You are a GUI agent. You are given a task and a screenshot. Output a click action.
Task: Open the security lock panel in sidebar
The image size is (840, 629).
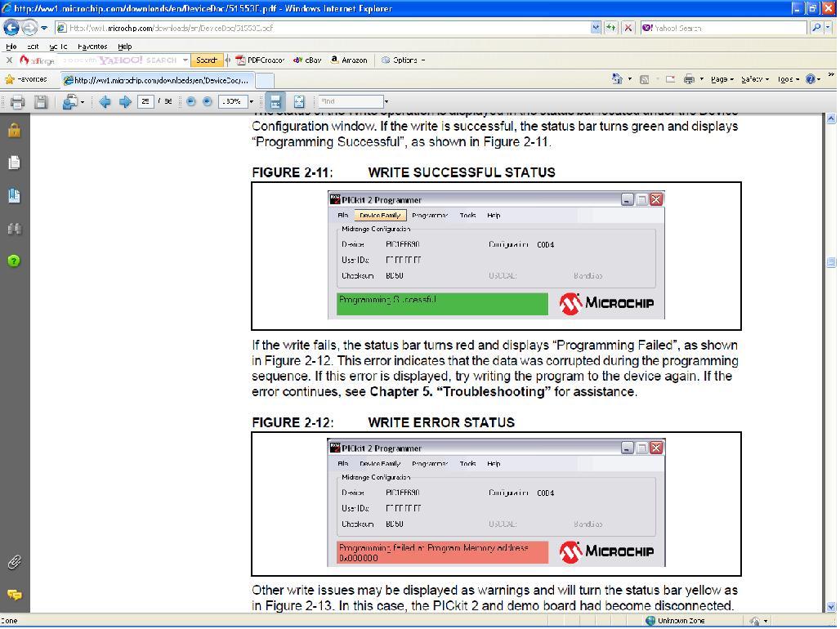point(15,130)
